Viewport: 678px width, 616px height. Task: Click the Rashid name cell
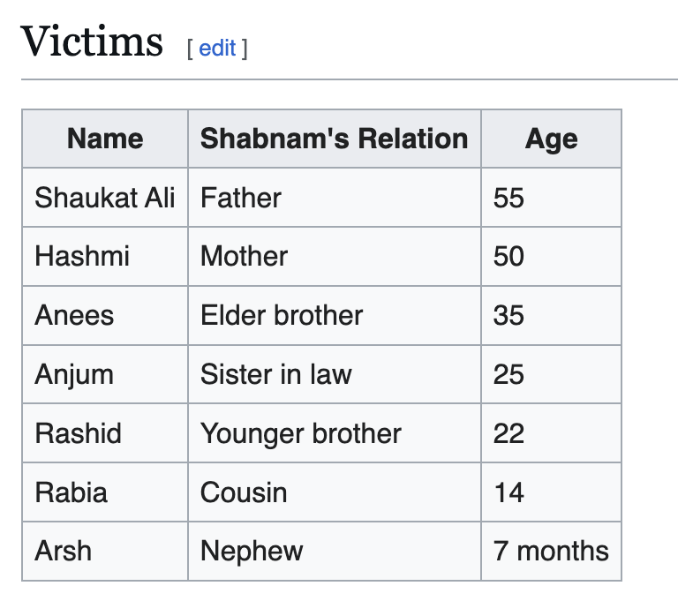[105, 433]
